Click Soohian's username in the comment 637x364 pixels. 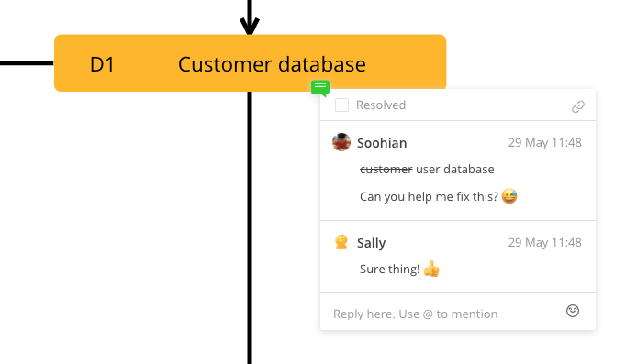pyautogui.click(x=382, y=143)
